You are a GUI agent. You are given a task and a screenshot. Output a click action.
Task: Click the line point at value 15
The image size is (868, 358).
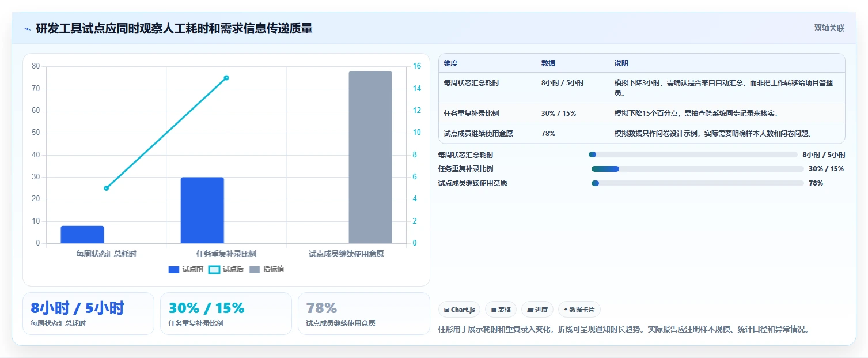click(226, 78)
